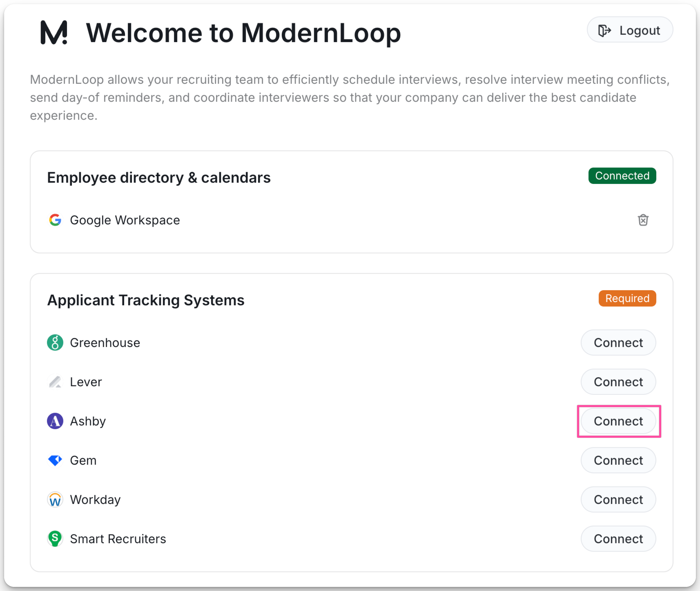Screen dimensions: 700x591
Task: Click the orange Required badge
Action: (x=627, y=299)
